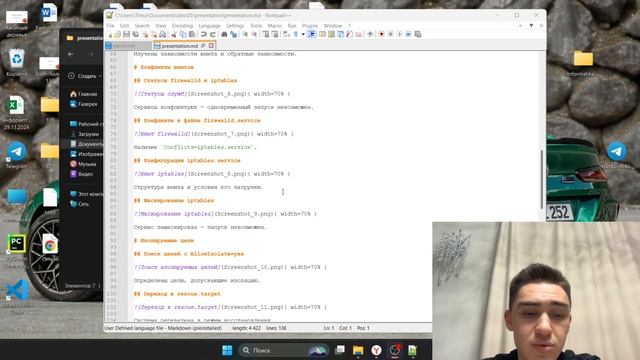Play back the recorded macro
640x360 pixels.
400,34
